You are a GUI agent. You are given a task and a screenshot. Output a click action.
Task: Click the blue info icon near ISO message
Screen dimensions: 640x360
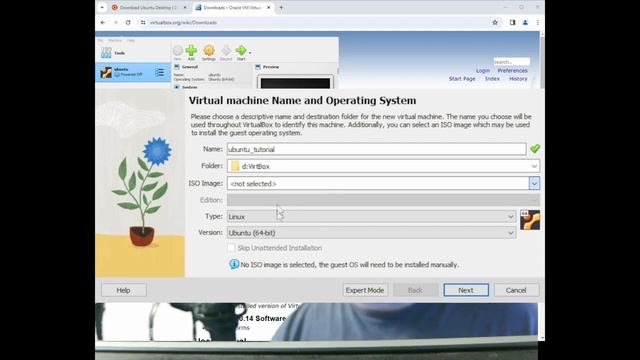tap(234, 264)
